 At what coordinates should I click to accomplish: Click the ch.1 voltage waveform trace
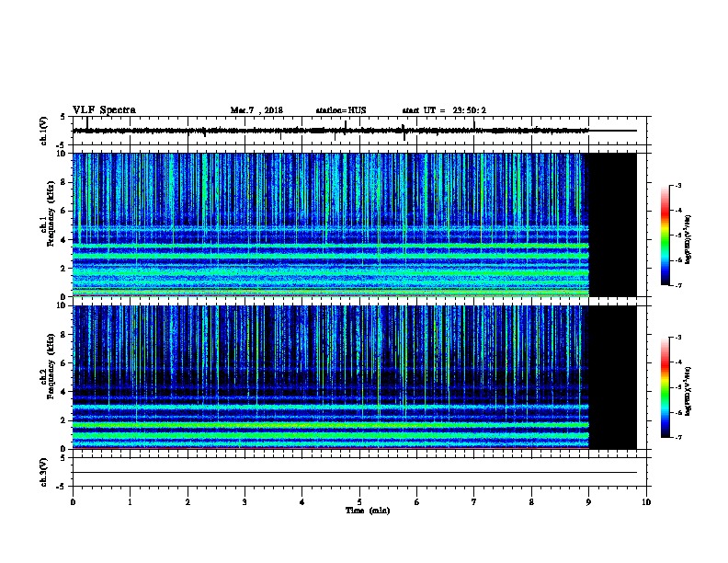331,131
